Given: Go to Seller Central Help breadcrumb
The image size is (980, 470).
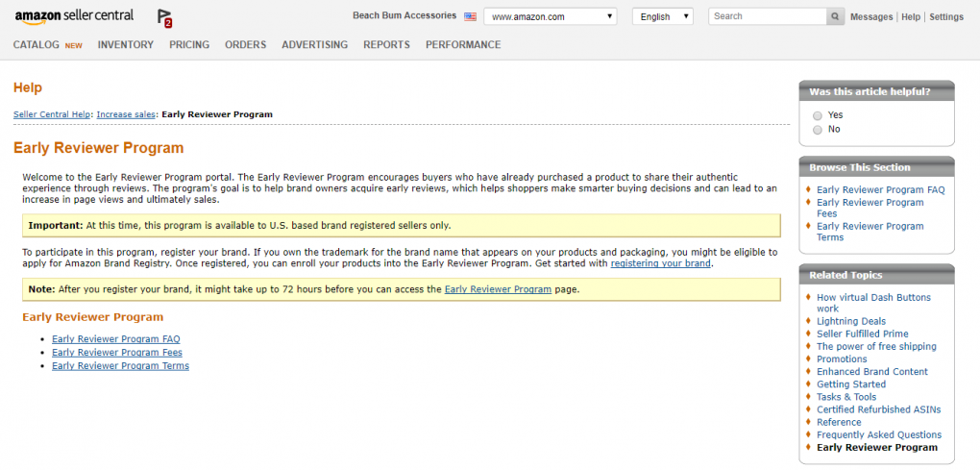Looking at the screenshot, I should click(x=53, y=114).
